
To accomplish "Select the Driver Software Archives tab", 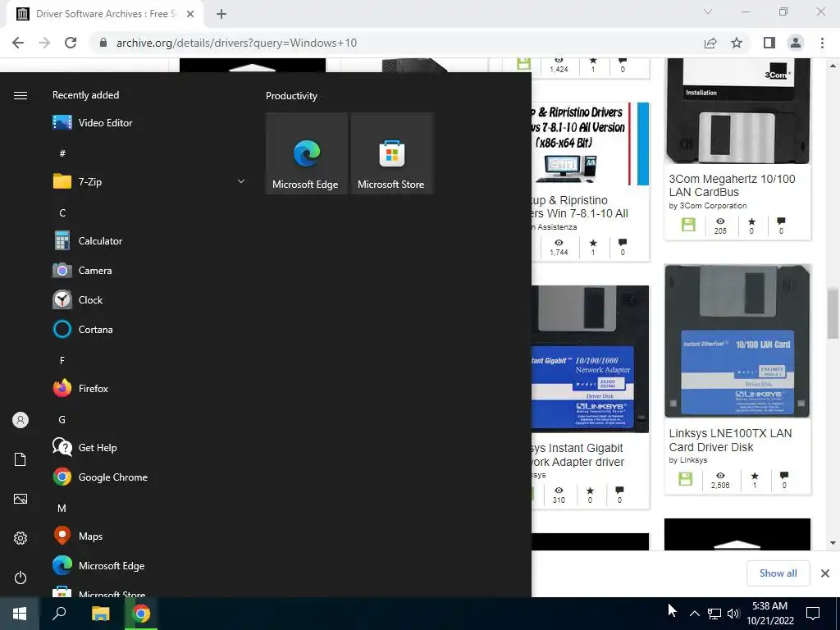I will coord(104,14).
